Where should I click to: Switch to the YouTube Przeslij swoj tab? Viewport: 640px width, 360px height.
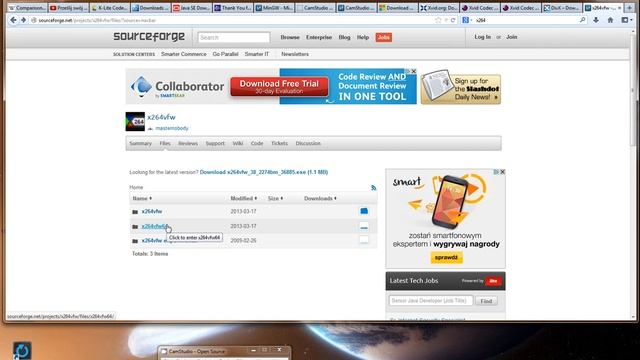pos(69,8)
